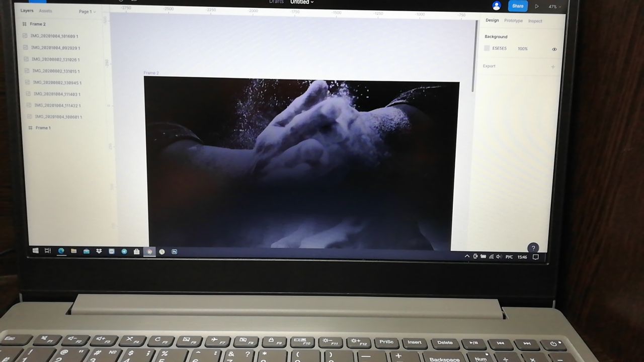Image resolution: width=644 pixels, height=362 pixels.
Task: Click the 100% background opacity field
Action: (523, 49)
